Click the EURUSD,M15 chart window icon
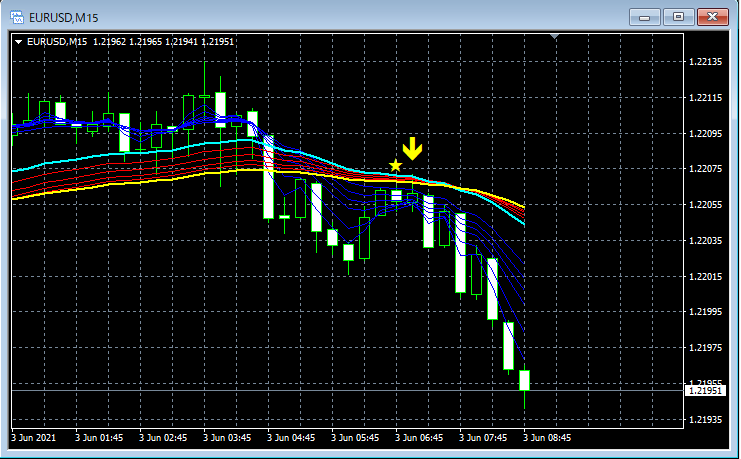Screen dimensions: 741x459 click(17, 17)
